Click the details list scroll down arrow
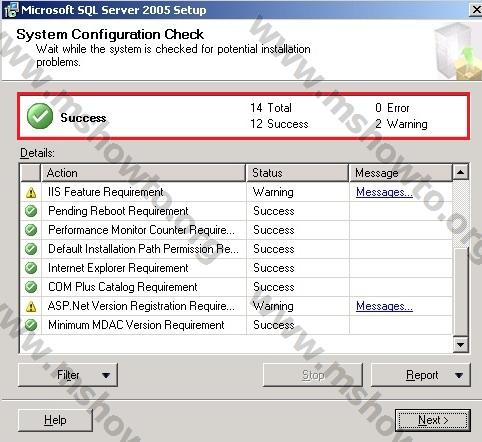Viewport: 482px width, 442px height. (x=461, y=344)
